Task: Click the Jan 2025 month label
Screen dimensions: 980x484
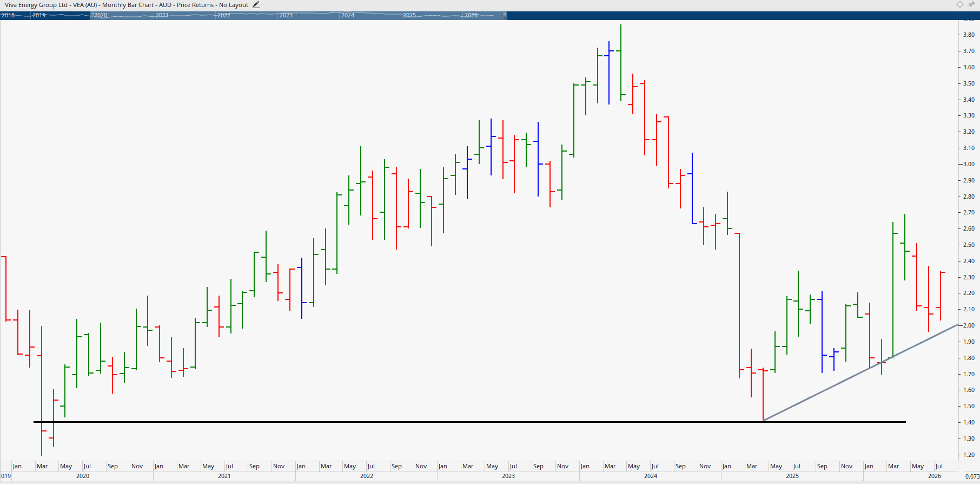Action: 726,467
